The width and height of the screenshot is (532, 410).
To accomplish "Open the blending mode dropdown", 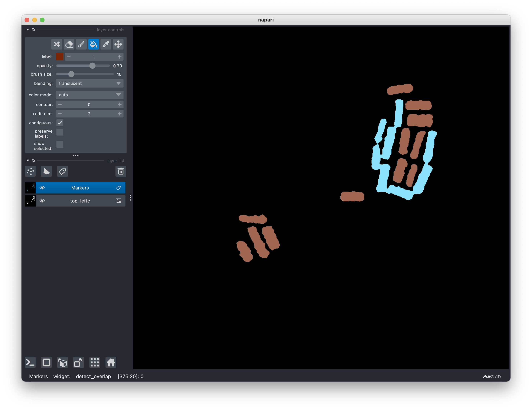I will click(90, 83).
